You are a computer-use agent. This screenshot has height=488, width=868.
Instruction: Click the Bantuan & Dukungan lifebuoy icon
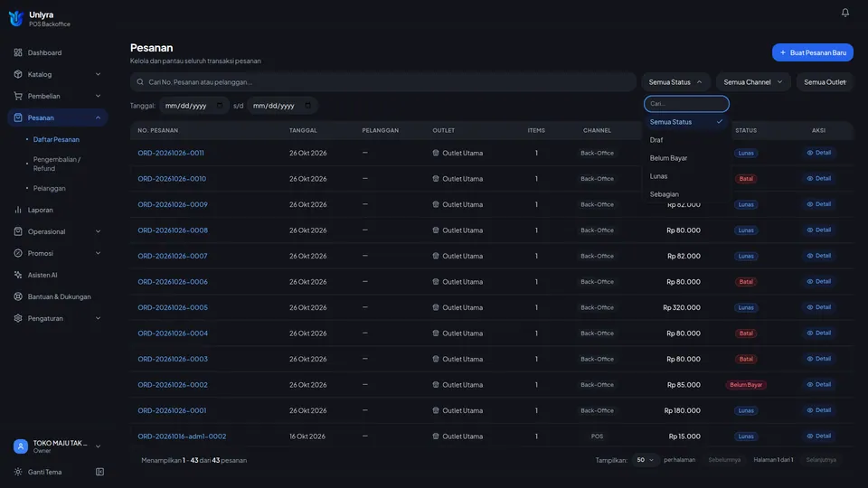pyautogui.click(x=18, y=296)
